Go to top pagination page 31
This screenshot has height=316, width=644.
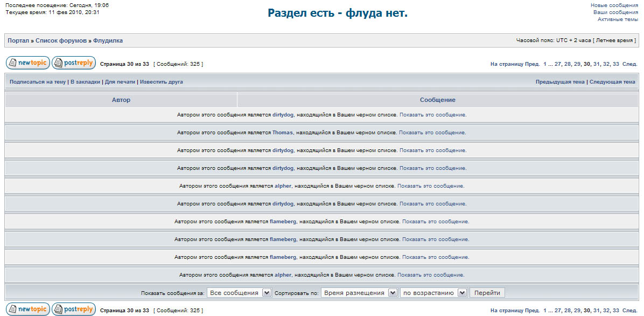pos(596,64)
